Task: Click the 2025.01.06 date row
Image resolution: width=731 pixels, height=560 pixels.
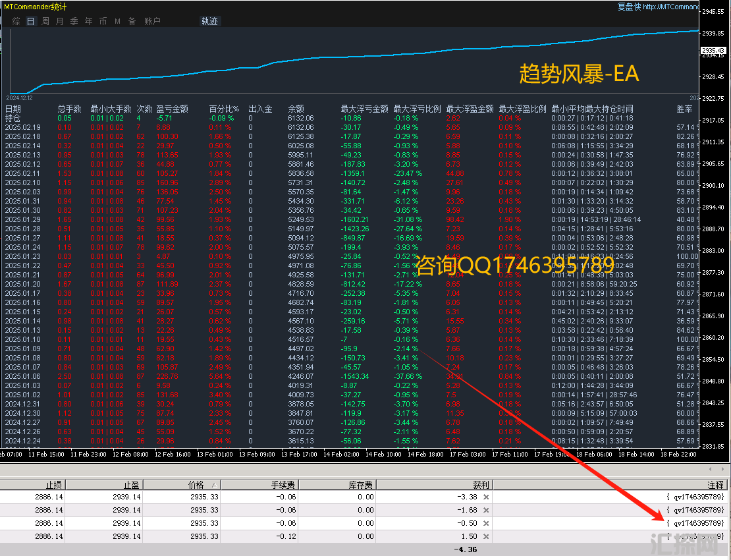Action: [x=23, y=376]
